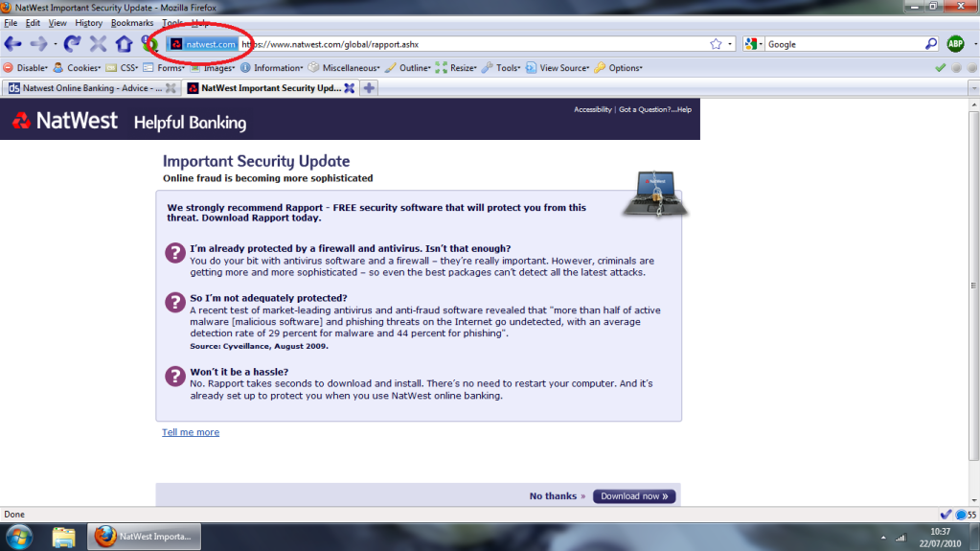This screenshot has height=551, width=980.
Task: Click the Stop loading X button
Action: pyautogui.click(x=98, y=44)
